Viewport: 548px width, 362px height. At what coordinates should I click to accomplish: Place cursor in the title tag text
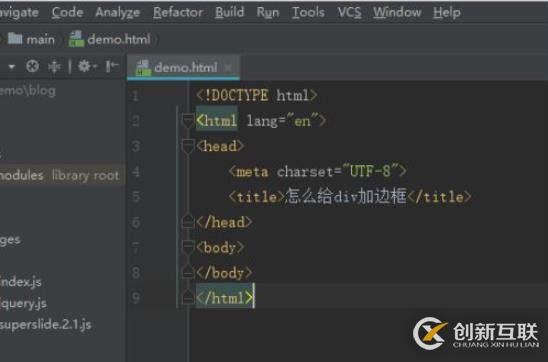346,196
